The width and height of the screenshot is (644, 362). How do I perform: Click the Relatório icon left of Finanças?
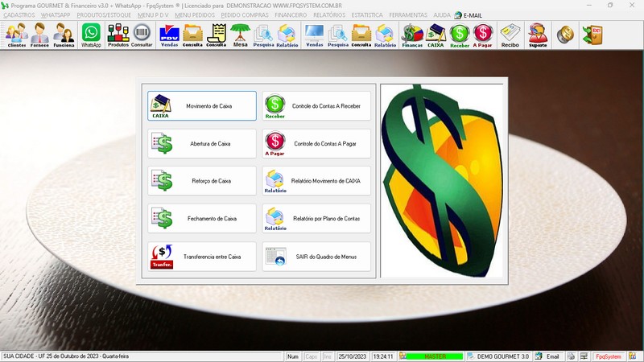(x=386, y=35)
